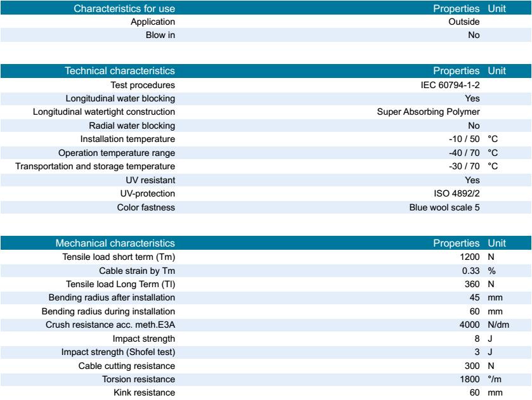Click the 'Torsion resistance' label

point(138,379)
